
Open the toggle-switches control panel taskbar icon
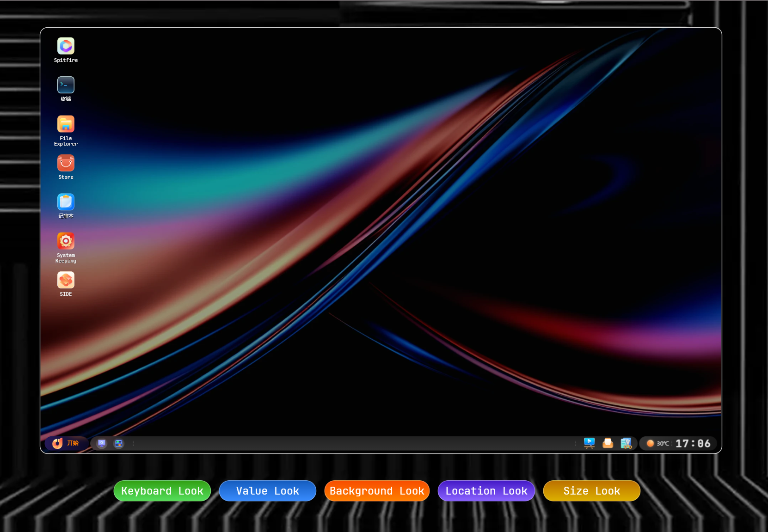coord(119,443)
